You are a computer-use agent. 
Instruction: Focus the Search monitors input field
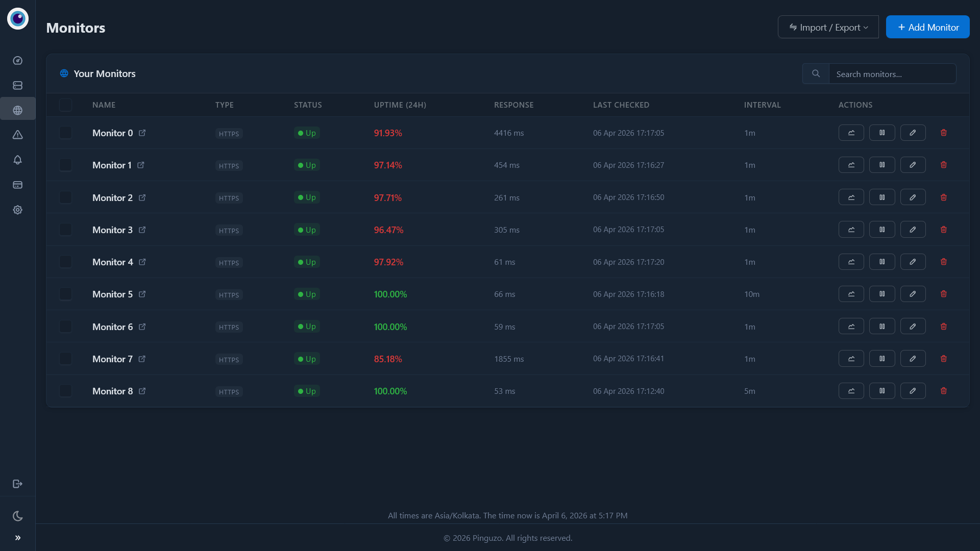click(x=892, y=74)
